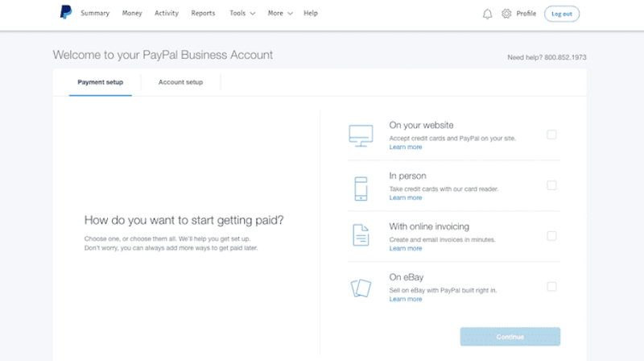Click the Welcome to your PayPal Business Account heading
Screen dimensions: 644x361
click(163, 55)
